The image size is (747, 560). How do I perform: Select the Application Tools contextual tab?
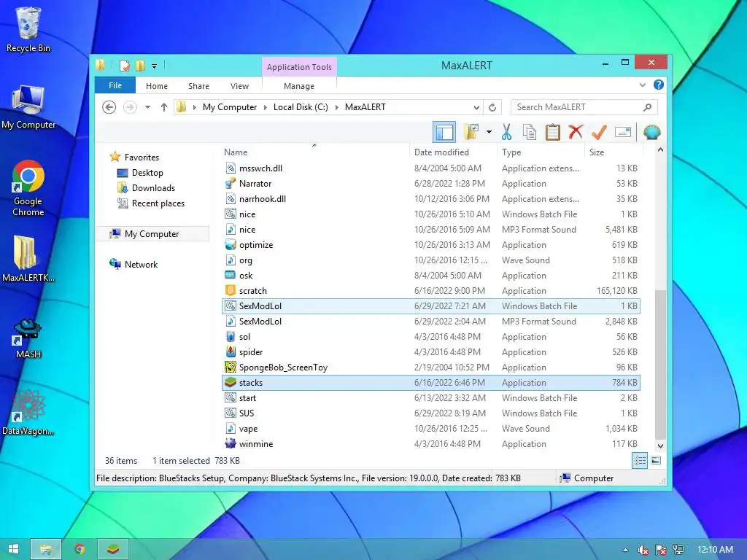coord(299,67)
